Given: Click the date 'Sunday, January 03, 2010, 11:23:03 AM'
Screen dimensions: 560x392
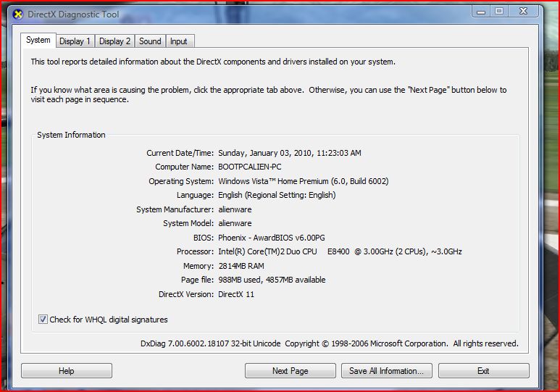Looking at the screenshot, I should 290,153.
